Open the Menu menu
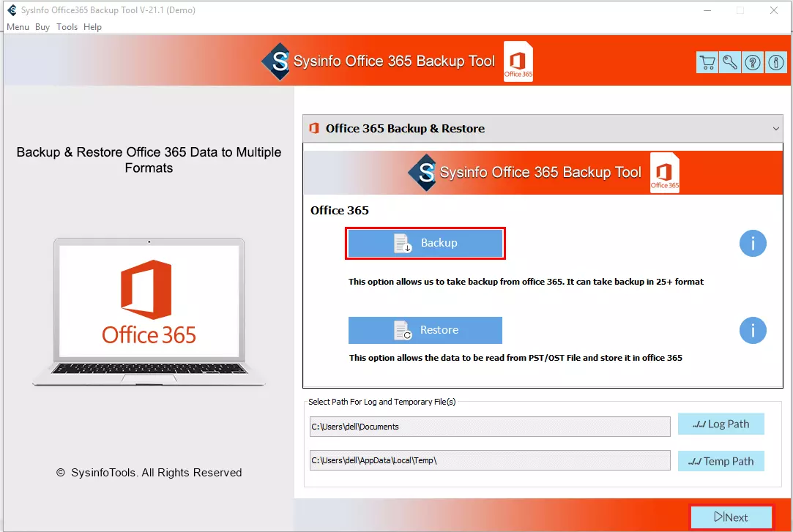 tap(18, 27)
